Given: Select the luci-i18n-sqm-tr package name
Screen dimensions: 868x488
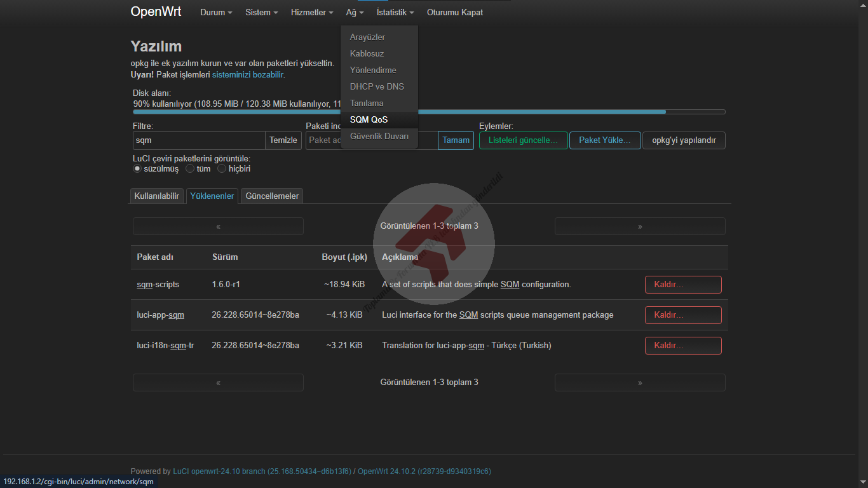Looking at the screenshot, I should point(166,346).
